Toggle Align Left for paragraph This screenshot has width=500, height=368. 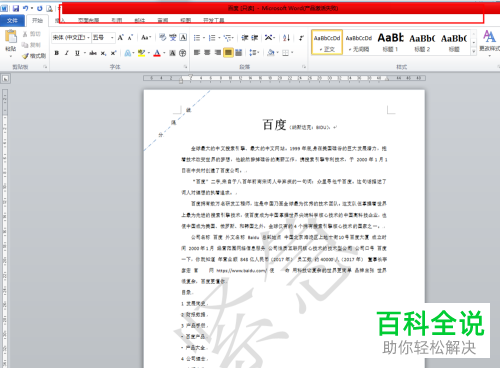point(197,52)
